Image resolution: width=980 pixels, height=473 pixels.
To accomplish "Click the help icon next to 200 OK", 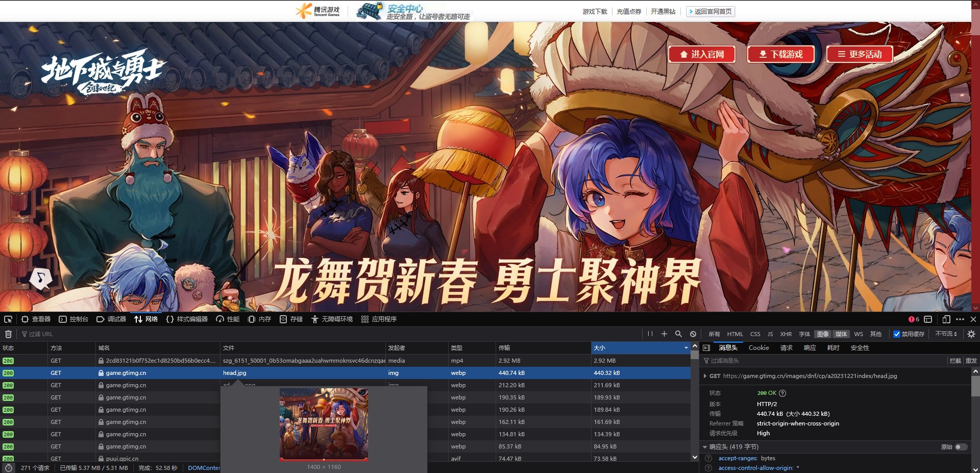I will pos(782,393).
